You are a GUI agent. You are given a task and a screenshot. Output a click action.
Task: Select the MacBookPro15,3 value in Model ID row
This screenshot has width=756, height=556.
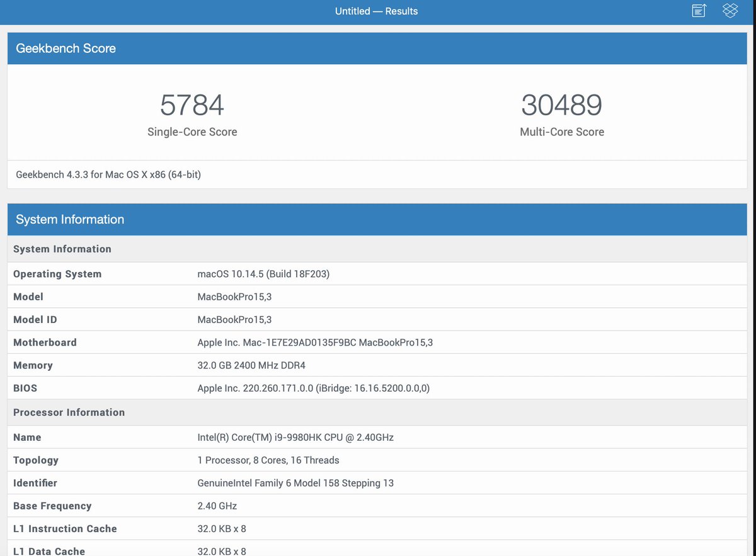(x=234, y=320)
